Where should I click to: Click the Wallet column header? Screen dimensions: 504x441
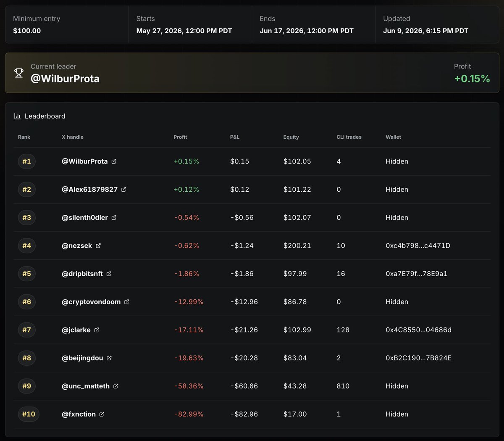click(394, 137)
